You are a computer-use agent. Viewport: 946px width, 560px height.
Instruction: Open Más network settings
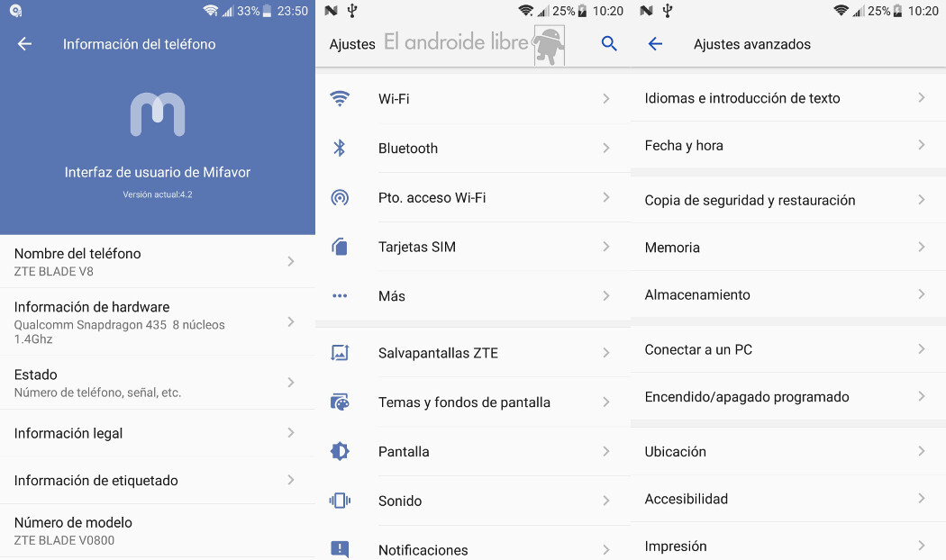(473, 296)
